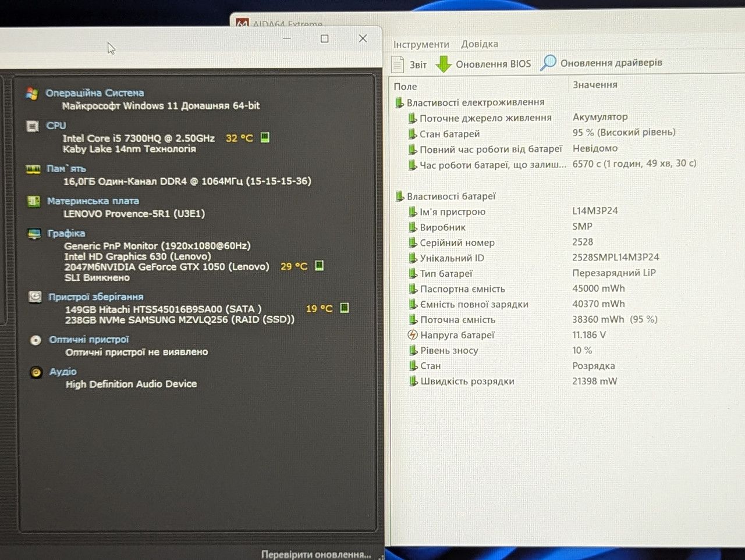The width and height of the screenshot is (745, 560).
Task: Click the green temperature indicator after 29 °C
Action: point(319,266)
